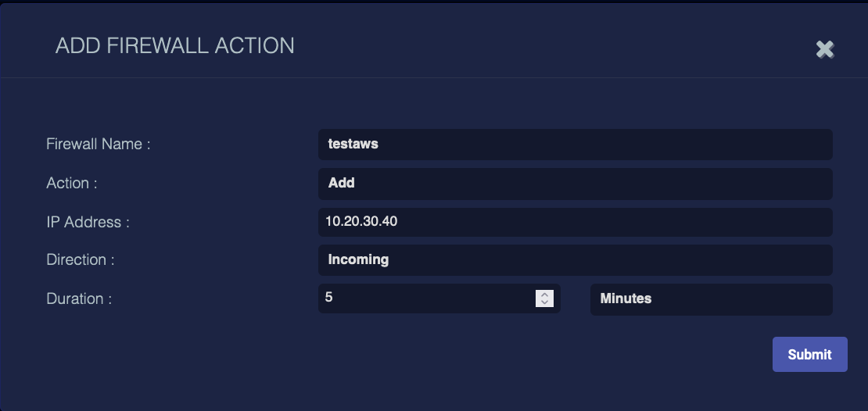Screen dimensions: 868x411
Task: Click the 'Duration :' label
Action: coord(79,299)
